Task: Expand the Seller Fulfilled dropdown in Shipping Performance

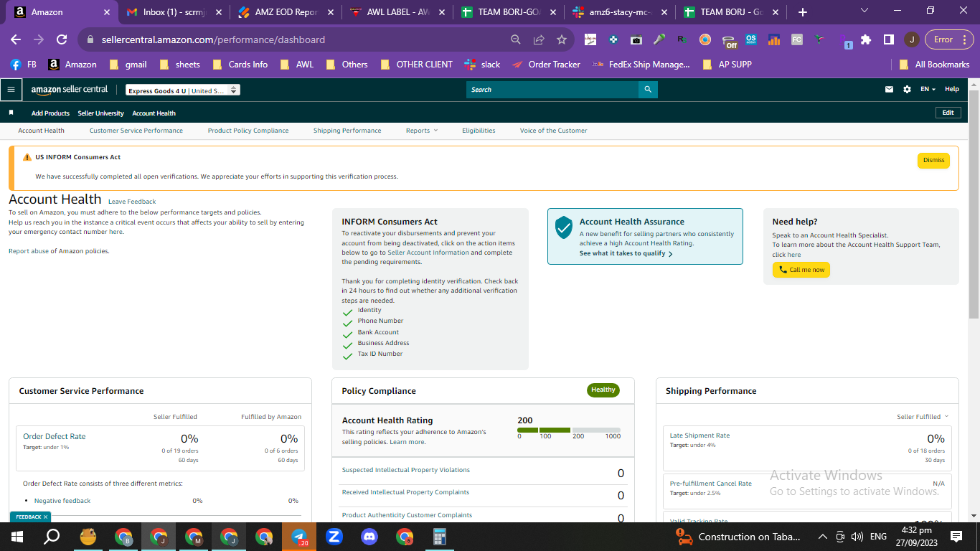Action: (923, 417)
